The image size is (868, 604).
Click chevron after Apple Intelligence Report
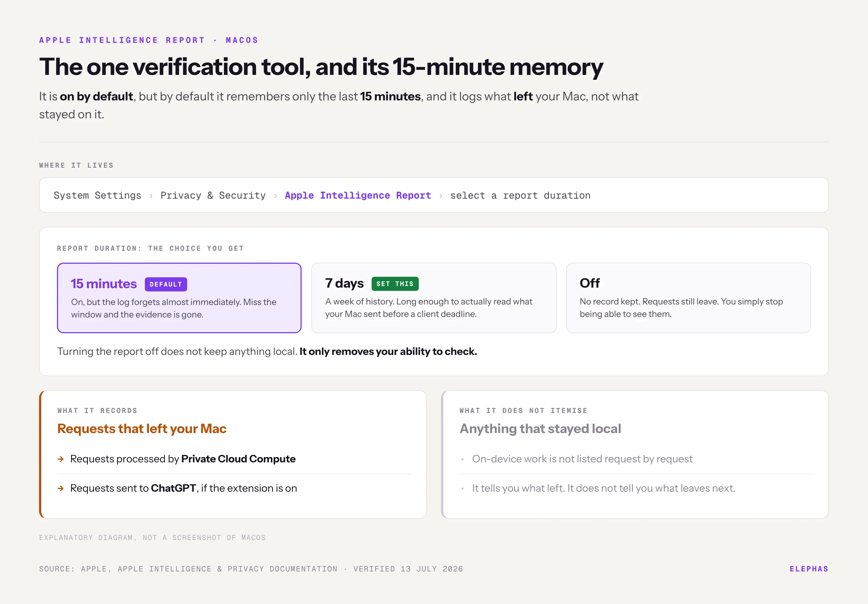(441, 196)
